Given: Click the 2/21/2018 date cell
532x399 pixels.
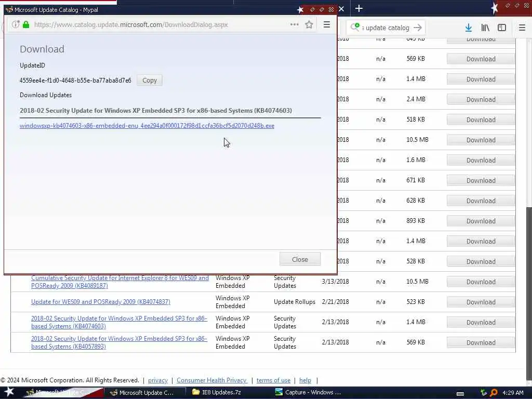Looking at the screenshot, I should (x=335, y=302).
